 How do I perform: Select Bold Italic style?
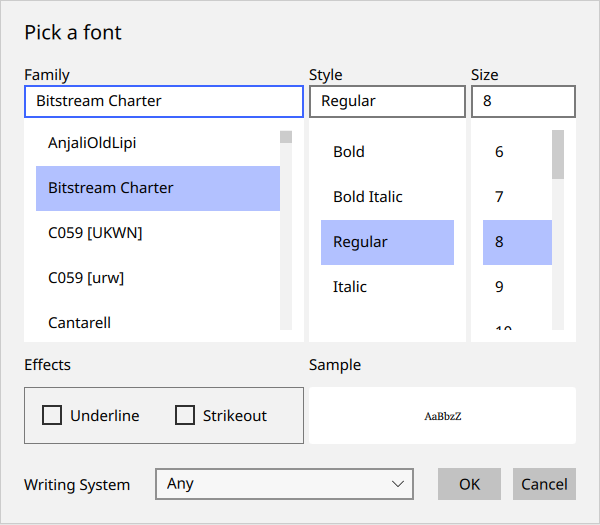(x=368, y=197)
